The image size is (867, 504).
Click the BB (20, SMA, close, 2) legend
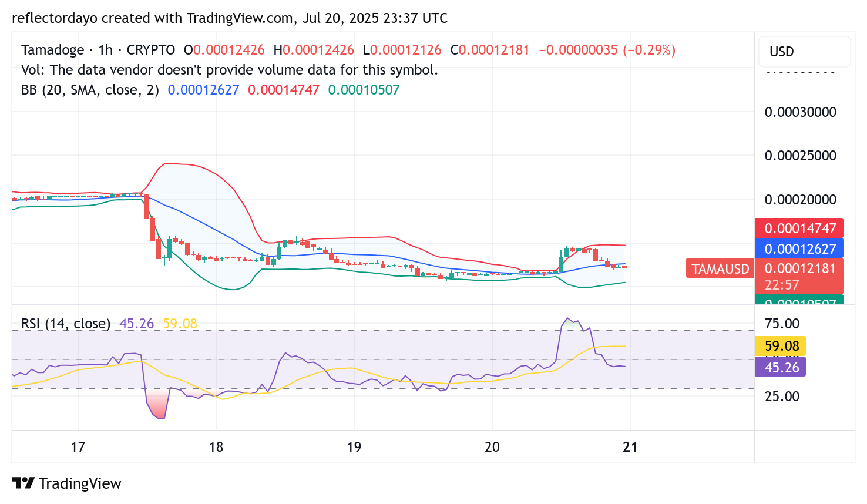[90, 90]
